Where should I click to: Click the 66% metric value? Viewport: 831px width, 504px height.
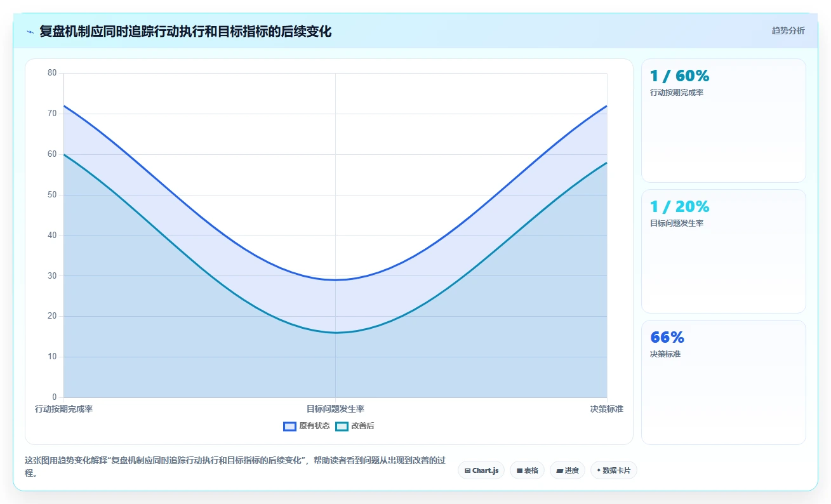pyautogui.click(x=667, y=338)
